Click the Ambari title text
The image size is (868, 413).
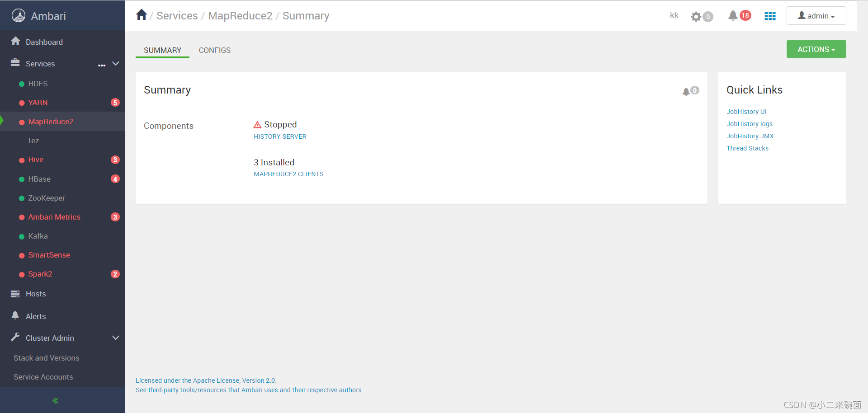pyautogui.click(x=48, y=16)
